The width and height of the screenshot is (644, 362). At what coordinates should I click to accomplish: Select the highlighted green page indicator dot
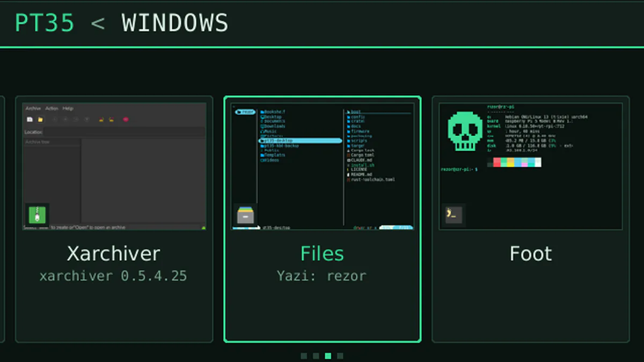coord(328,356)
